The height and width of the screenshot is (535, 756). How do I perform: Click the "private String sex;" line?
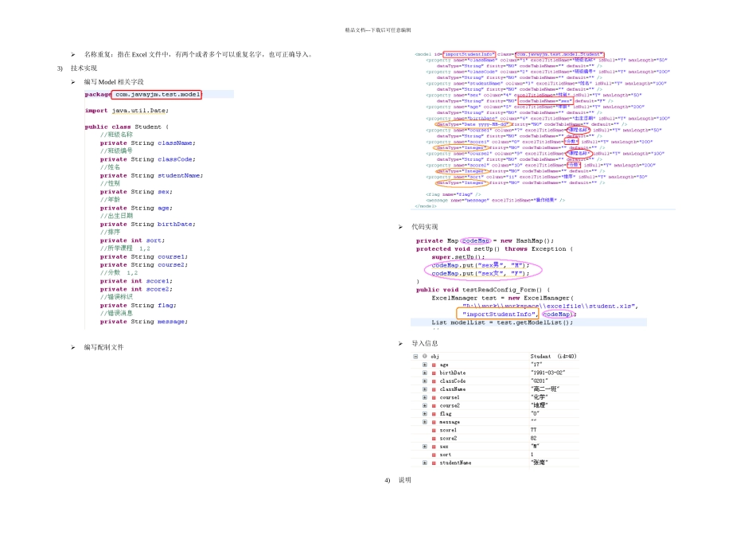click(x=136, y=192)
